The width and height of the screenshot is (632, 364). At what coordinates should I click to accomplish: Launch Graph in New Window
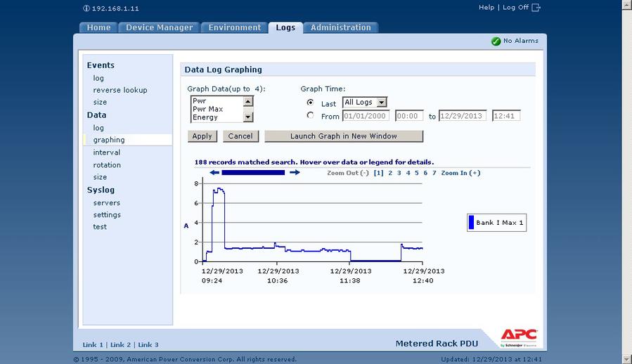click(x=344, y=136)
